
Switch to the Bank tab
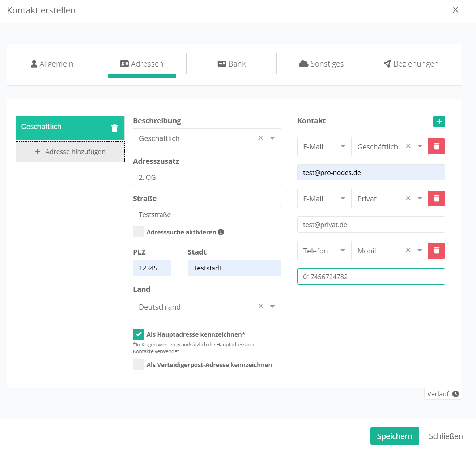[231, 64]
